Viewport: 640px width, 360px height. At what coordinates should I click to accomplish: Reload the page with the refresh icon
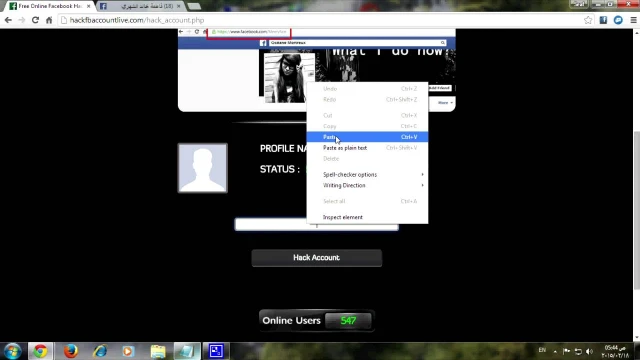point(36,20)
